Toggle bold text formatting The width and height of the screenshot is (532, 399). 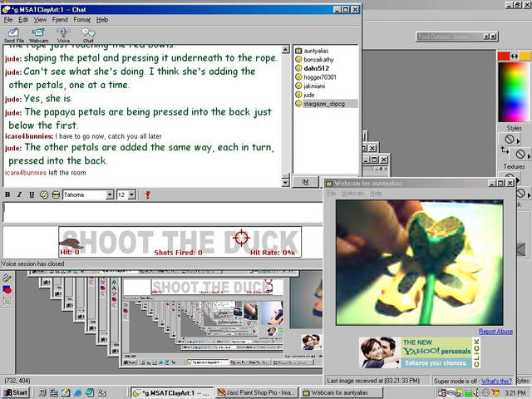(x=7, y=195)
